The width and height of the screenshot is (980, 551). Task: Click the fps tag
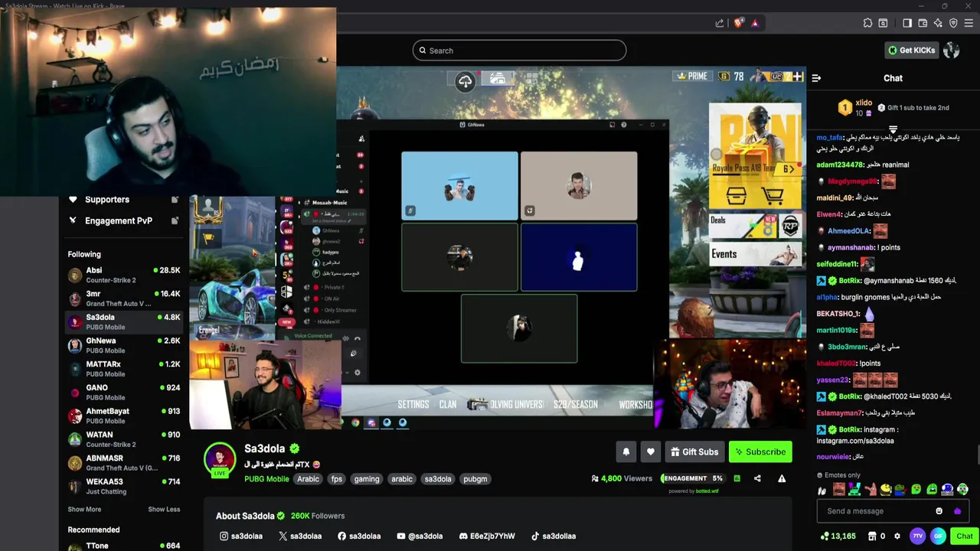336,479
